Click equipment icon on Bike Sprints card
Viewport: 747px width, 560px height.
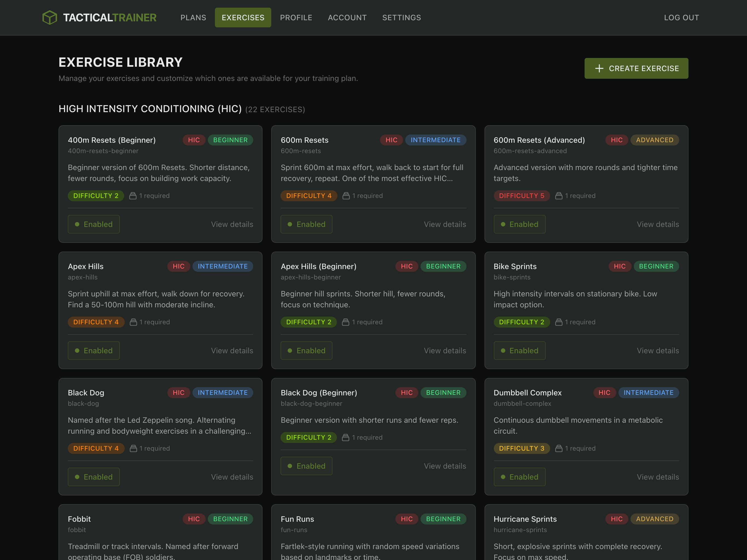pos(559,322)
